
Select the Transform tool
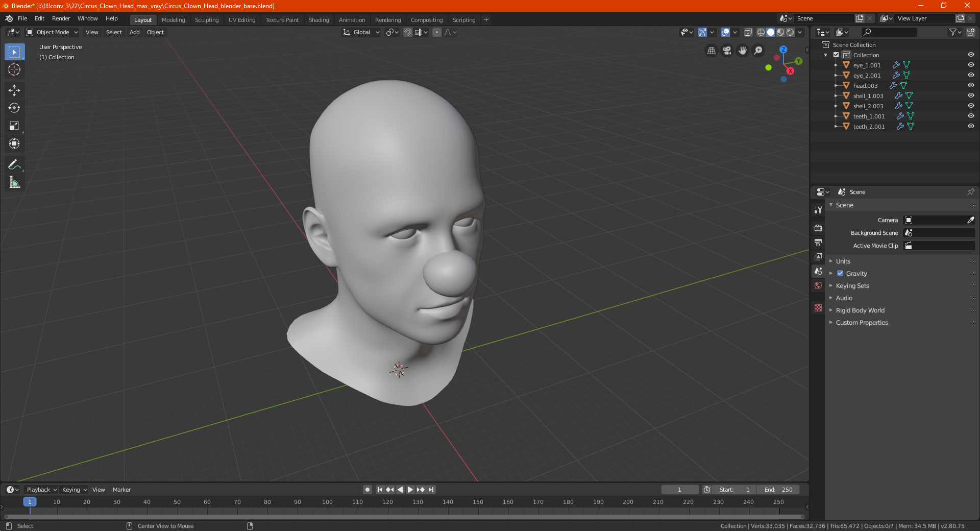click(x=14, y=143)
